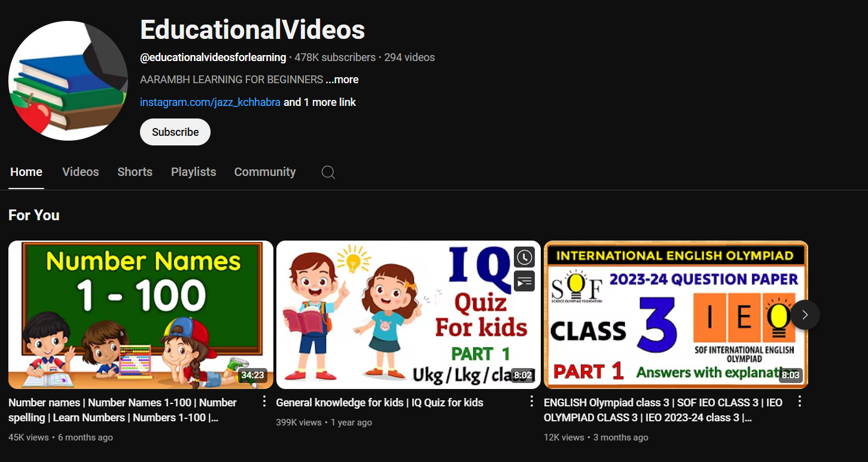Click the 8:03 duration badge
This screenshot has width=868, height=462.
[x=790, y=375]
